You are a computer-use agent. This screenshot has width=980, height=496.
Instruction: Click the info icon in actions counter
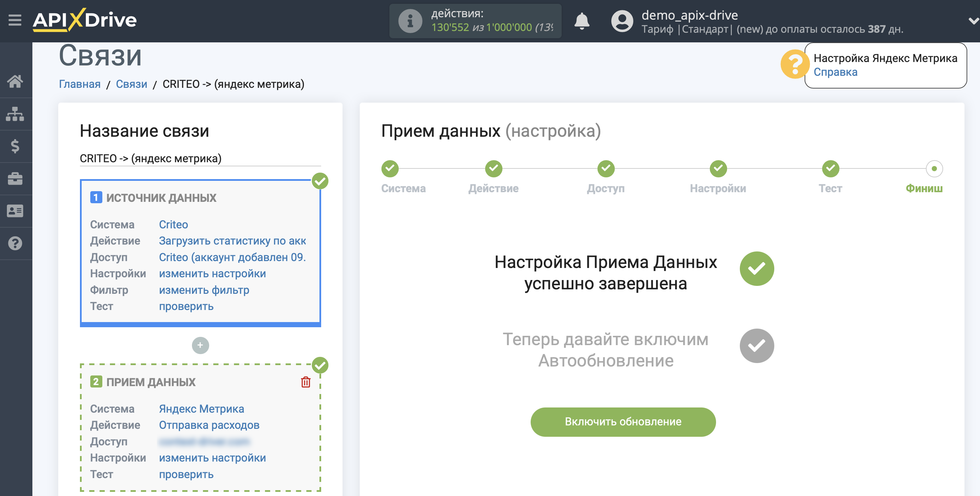coord(410,21)
